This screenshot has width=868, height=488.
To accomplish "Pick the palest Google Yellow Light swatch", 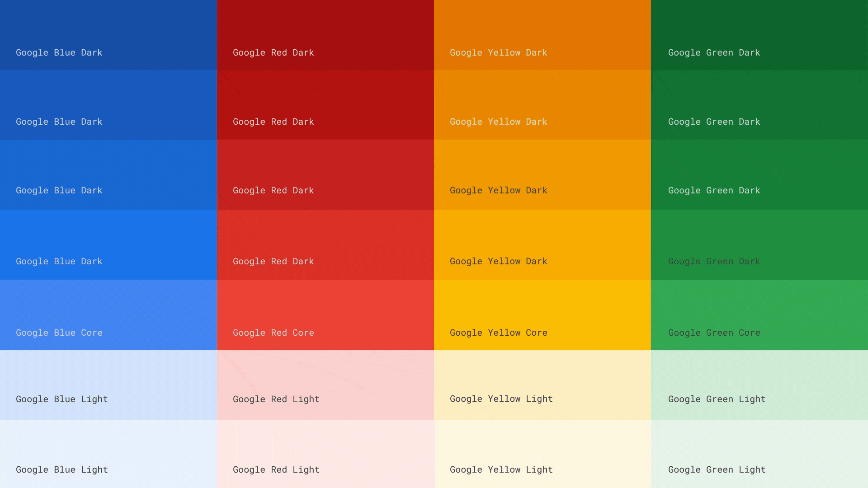I will point(542,454).
